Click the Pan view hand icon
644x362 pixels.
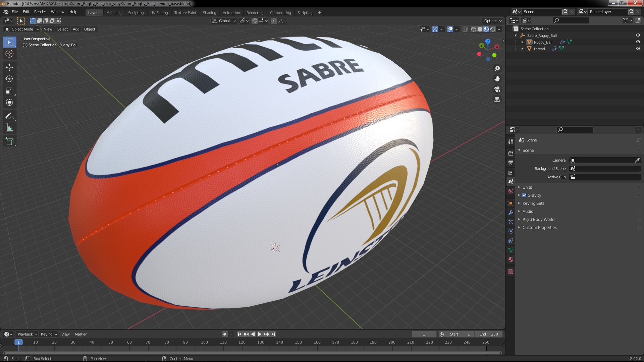click(497, 79)
